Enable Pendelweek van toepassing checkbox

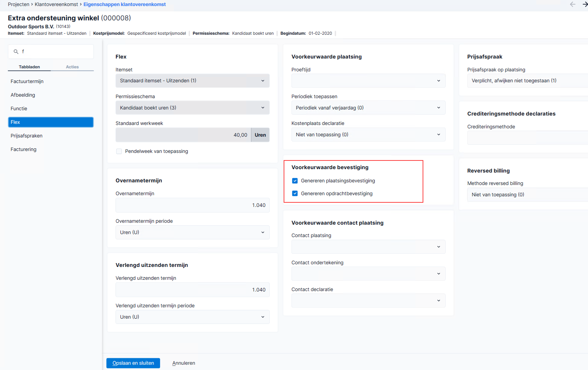119,151
